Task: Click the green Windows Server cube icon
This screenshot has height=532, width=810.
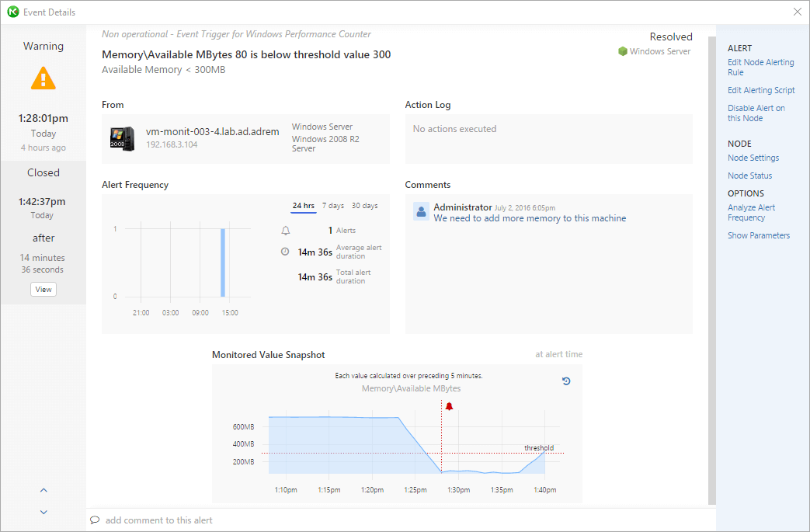Action: 623,51
